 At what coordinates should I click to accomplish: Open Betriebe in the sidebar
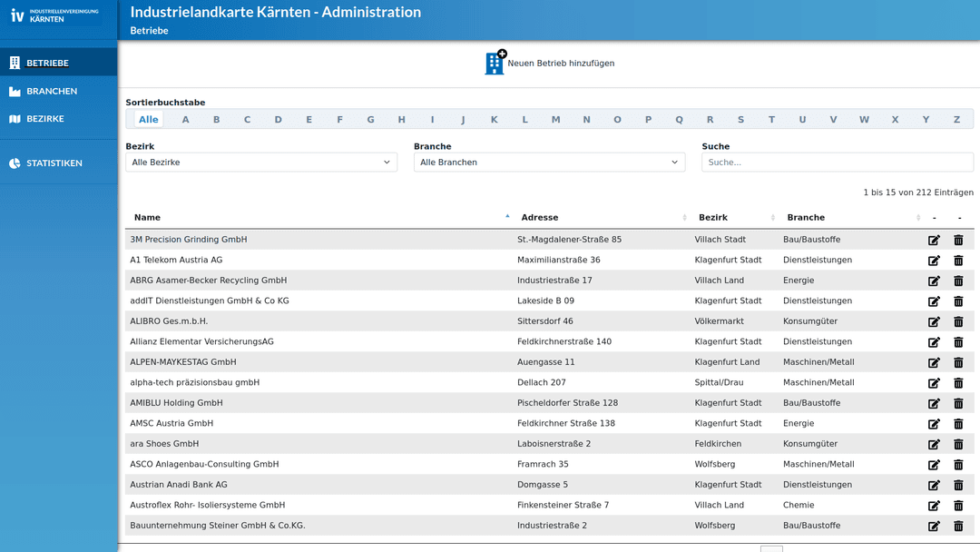click(x=59, y=63)
